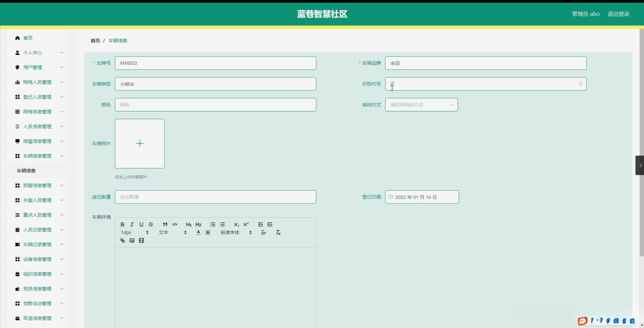Image resolution: width=644 pixels, height=328 pixels.
Task: Open the 重点人员管理 menu
Action: 37,215
